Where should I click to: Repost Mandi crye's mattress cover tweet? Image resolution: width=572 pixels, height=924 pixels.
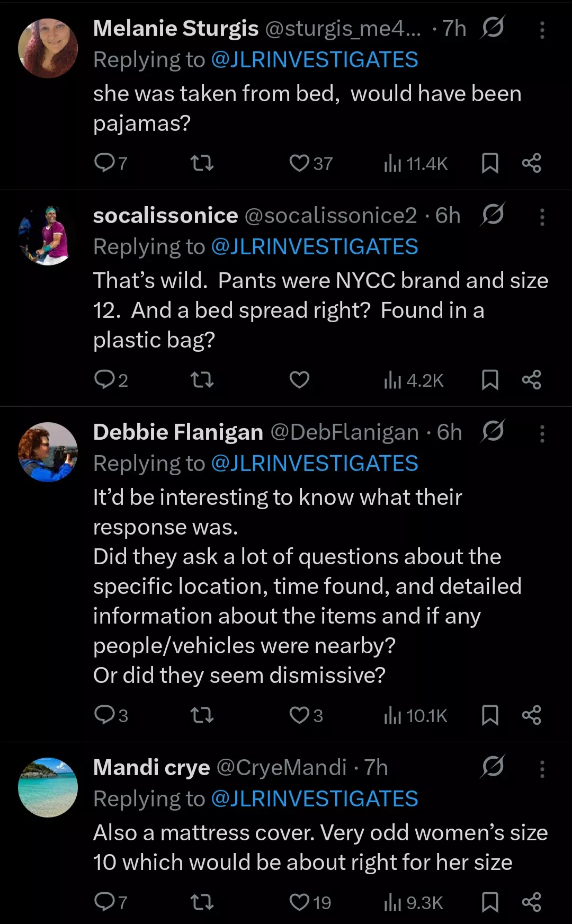pos(202,902)
